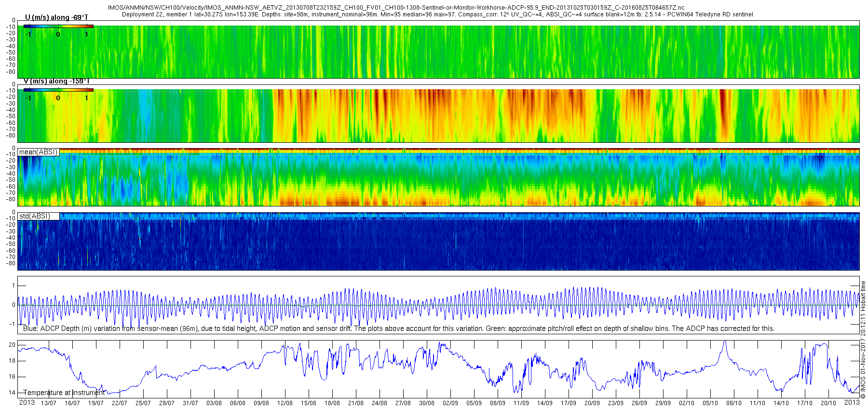Click the 20 tick on temperature axis
868x410 pixels.
click(12, 345)
